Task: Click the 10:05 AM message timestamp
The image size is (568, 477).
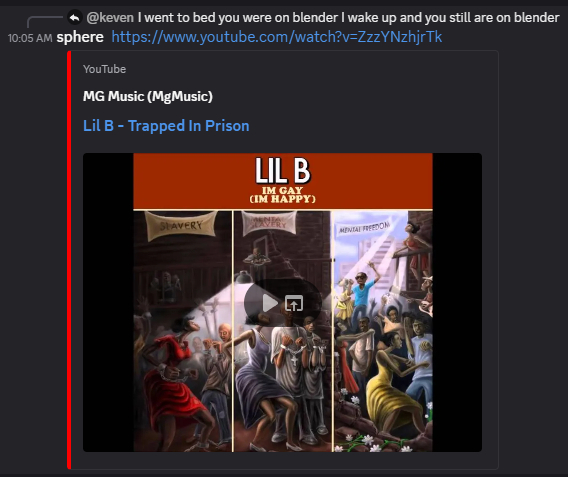Action: [30, 38]
